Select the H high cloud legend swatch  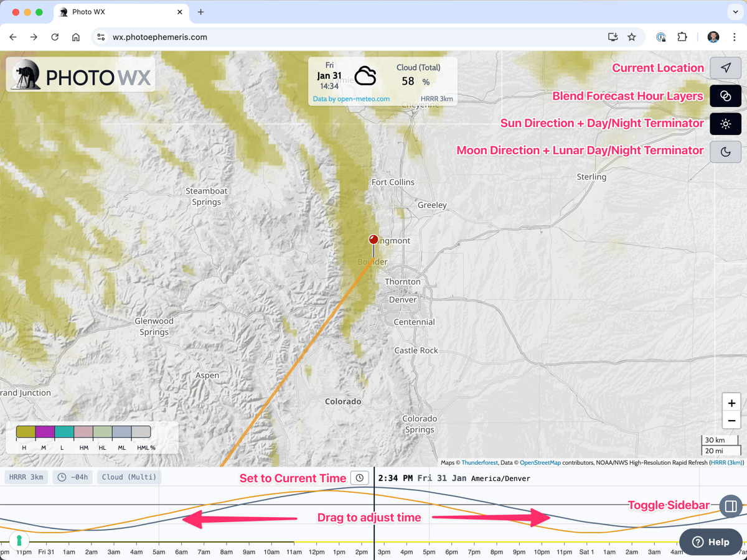point(26,432)
